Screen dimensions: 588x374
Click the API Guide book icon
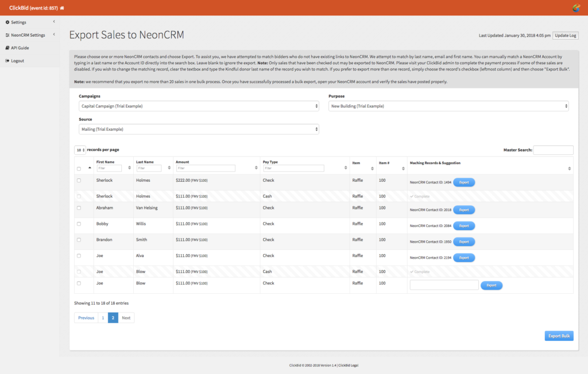[x=7, y=48]
